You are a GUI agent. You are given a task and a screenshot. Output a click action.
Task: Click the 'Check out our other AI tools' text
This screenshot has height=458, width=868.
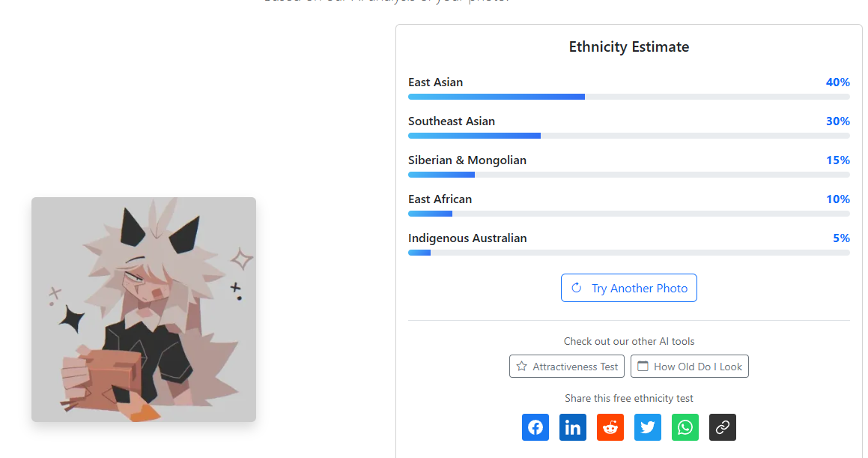[629, 341]
